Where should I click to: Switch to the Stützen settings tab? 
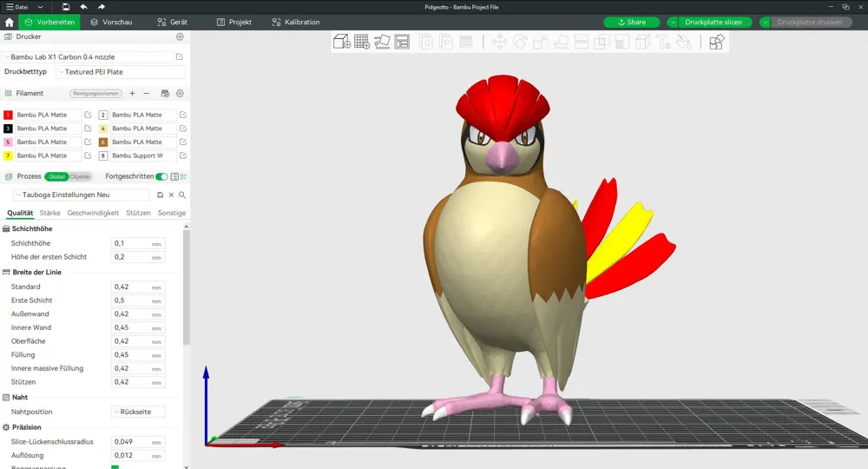[x=138, y=213]
